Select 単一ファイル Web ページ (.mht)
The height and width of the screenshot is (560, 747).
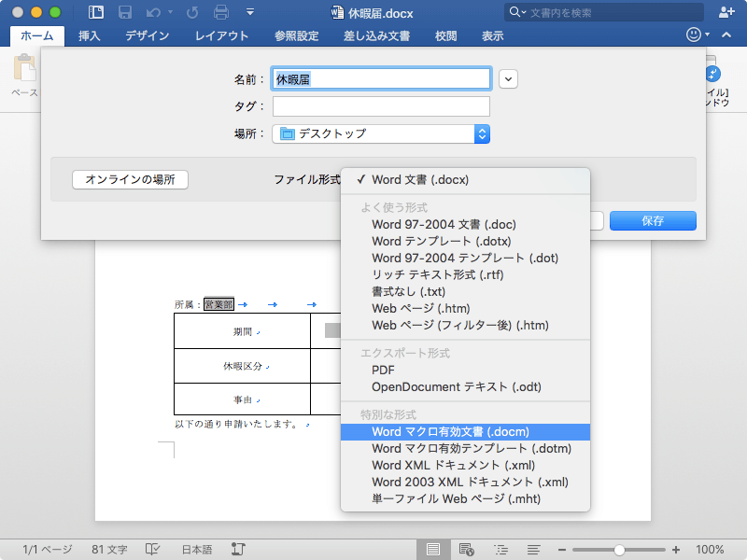(x=465, y=498)
